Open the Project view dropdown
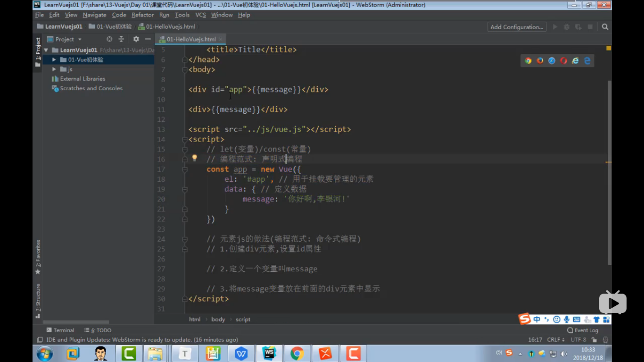 (x=65, y=39)
